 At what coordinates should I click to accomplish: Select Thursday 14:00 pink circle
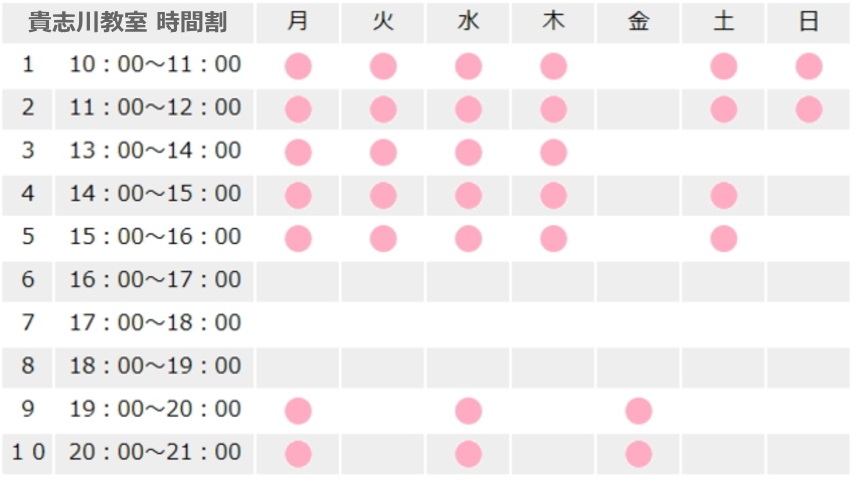tap(553, 196)
